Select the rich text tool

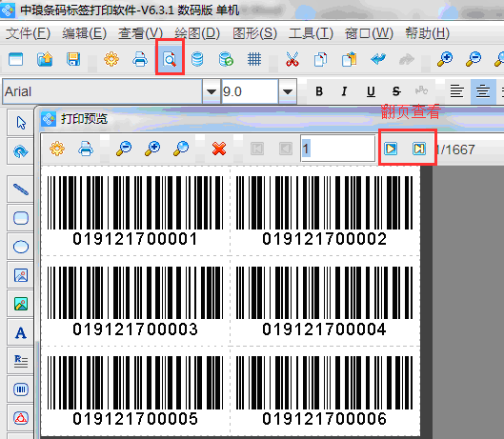[21, 361]
